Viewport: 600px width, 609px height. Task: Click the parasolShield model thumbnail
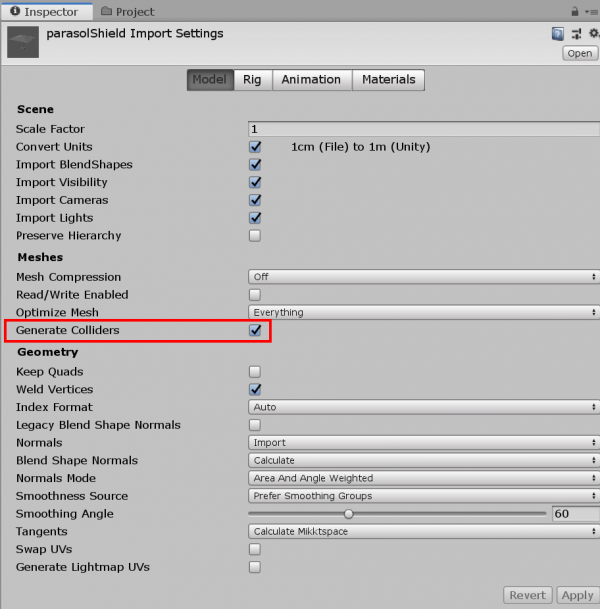coord(23,43)
